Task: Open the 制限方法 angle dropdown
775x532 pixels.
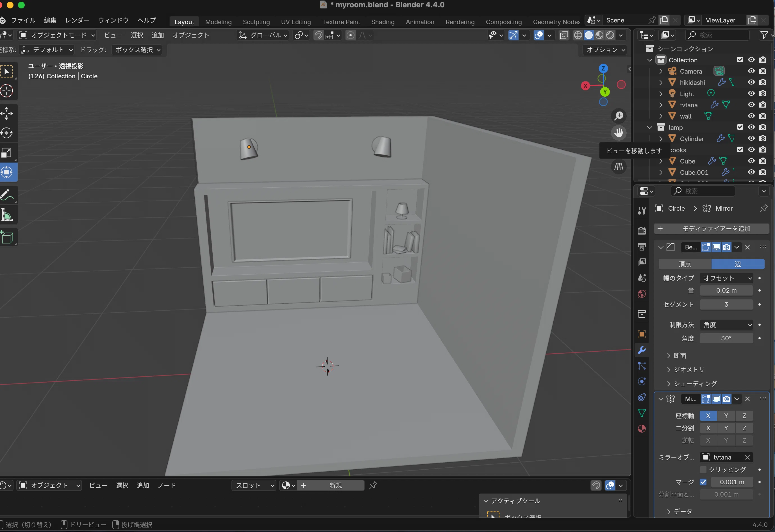Action: 726,324
